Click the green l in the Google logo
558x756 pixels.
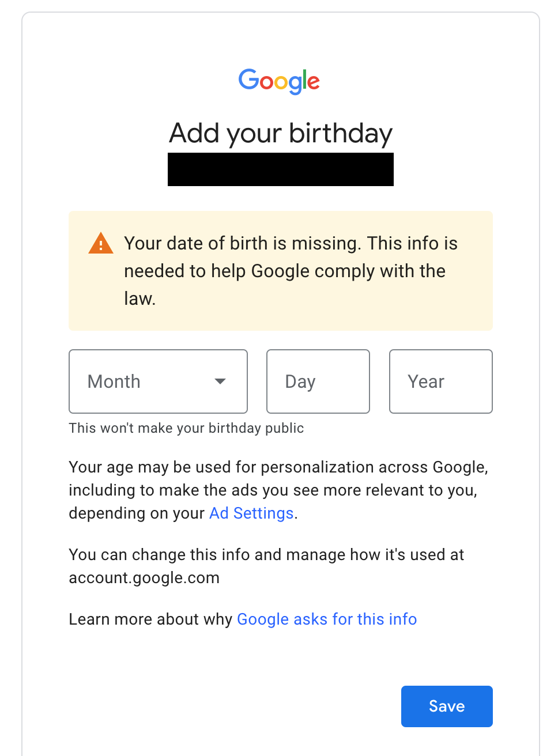[304, 79]
